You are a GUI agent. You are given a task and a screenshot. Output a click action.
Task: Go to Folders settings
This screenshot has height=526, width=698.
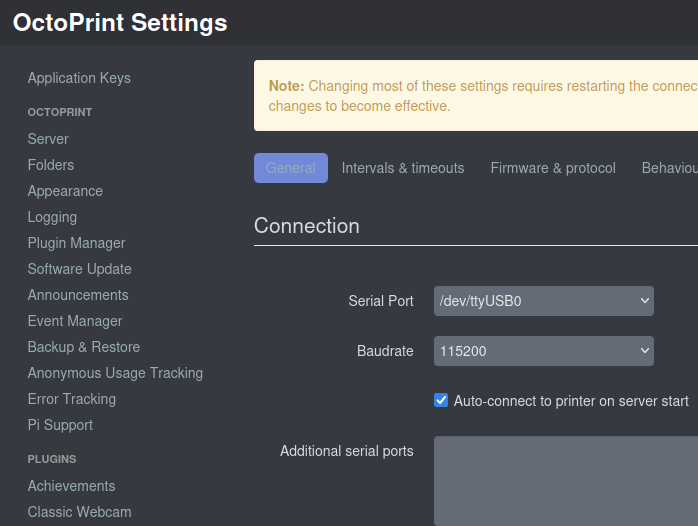point(51,165)
